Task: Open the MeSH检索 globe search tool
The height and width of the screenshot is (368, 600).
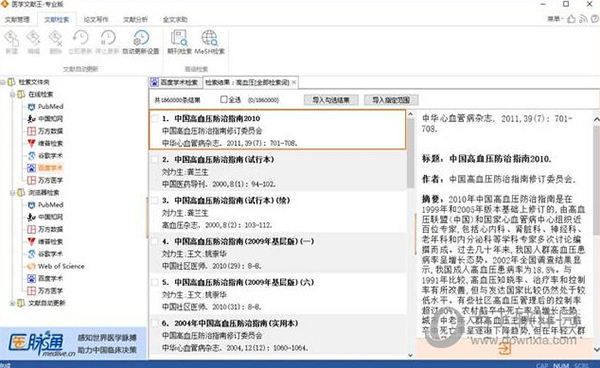Action: point(209,42)
